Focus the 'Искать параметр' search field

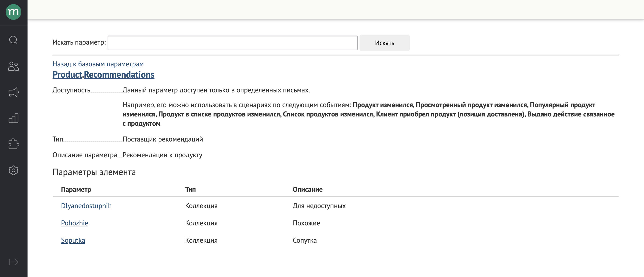[232, 43]
